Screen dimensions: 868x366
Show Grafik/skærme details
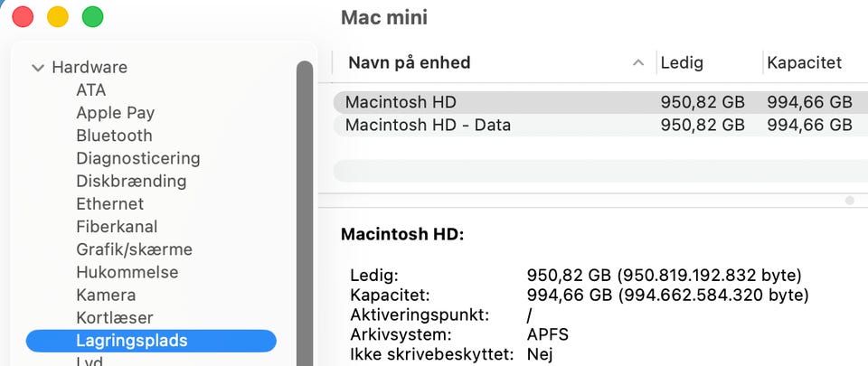134,249
